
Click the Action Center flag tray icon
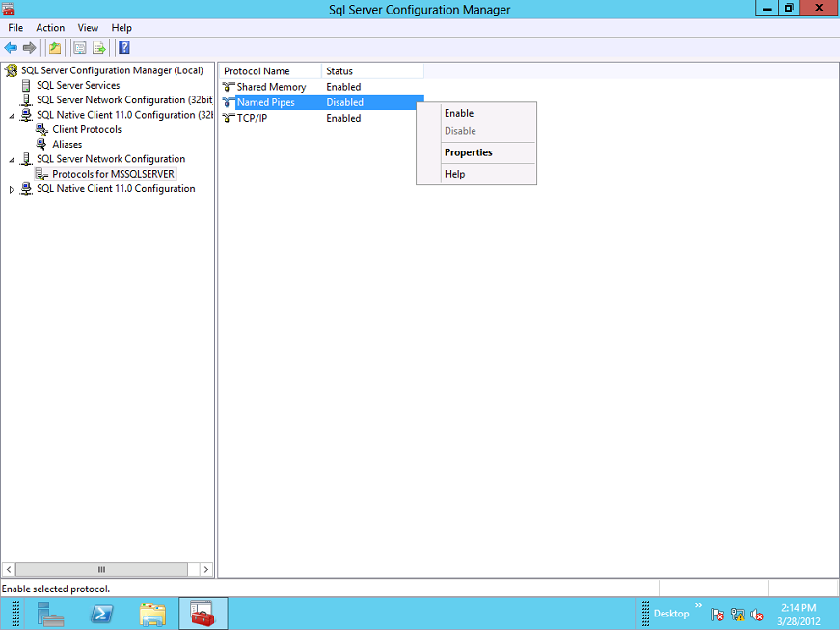click(x=718, y=615)
